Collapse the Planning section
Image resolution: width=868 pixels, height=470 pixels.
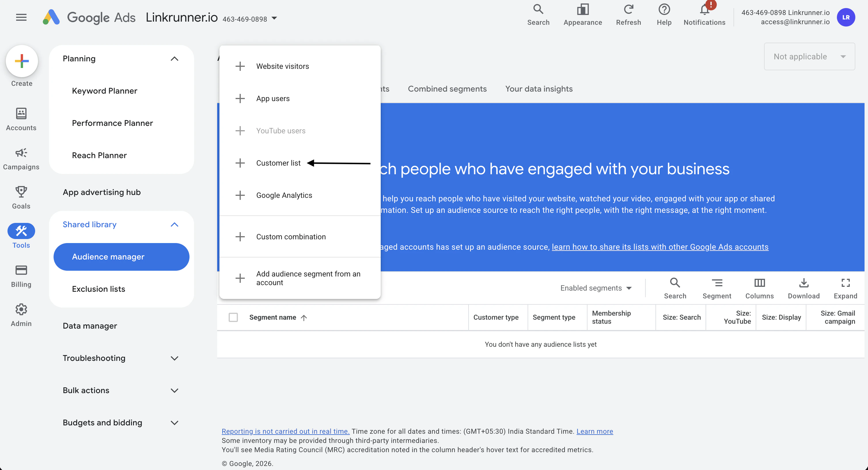[x=174, y=59]
